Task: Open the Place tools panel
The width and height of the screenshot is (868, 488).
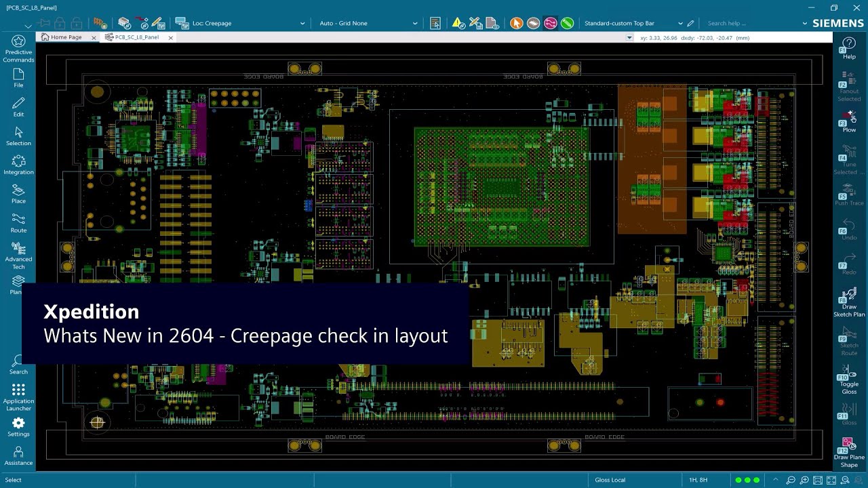Action: coord(18,194)
